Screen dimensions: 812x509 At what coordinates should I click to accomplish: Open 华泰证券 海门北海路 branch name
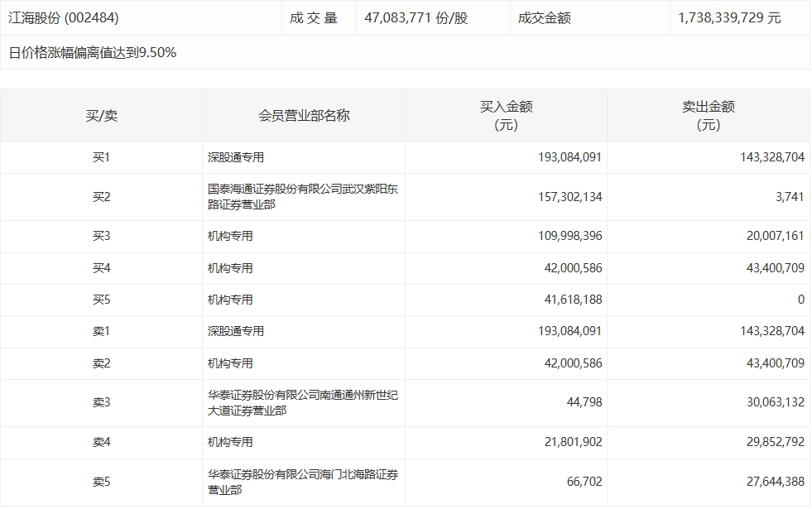302,482
